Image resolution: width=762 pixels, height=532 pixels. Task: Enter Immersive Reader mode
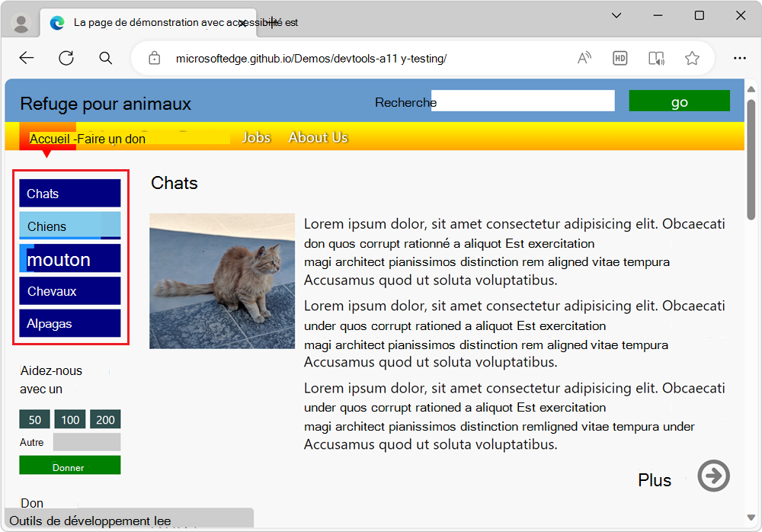tap(656, 58)
